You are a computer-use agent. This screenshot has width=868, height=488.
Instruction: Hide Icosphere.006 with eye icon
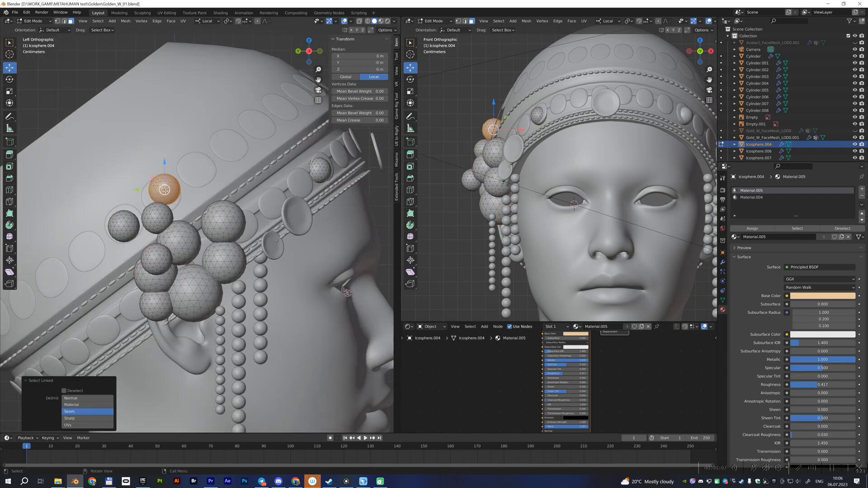[x=854, y=151]
